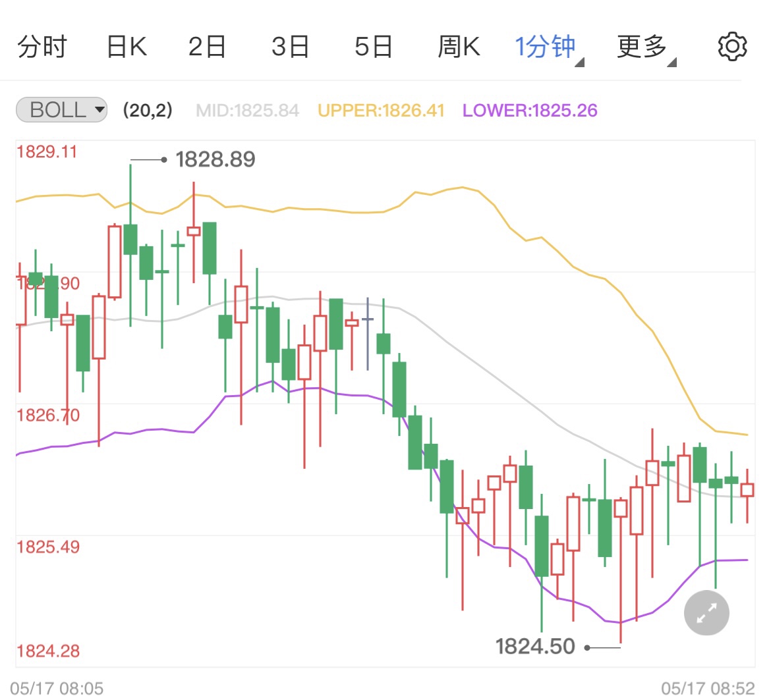Click the 1824.28 axis price label
771x700 pixels.
(48, 651)
